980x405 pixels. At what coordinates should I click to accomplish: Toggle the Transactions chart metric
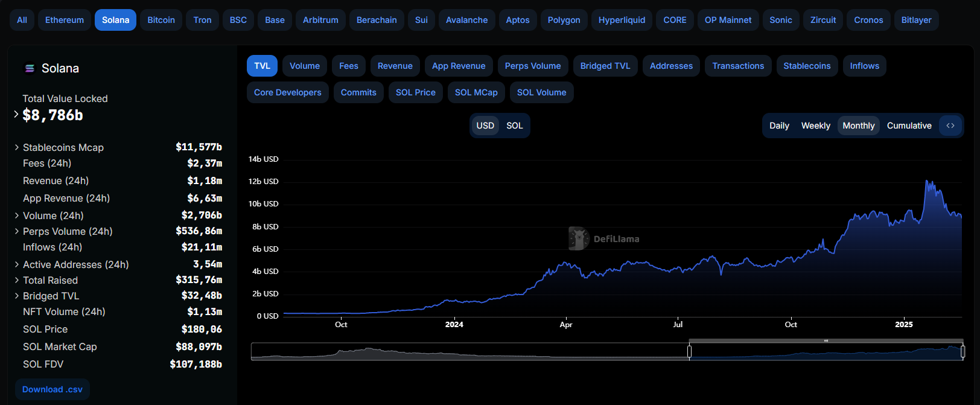(738, 66)
